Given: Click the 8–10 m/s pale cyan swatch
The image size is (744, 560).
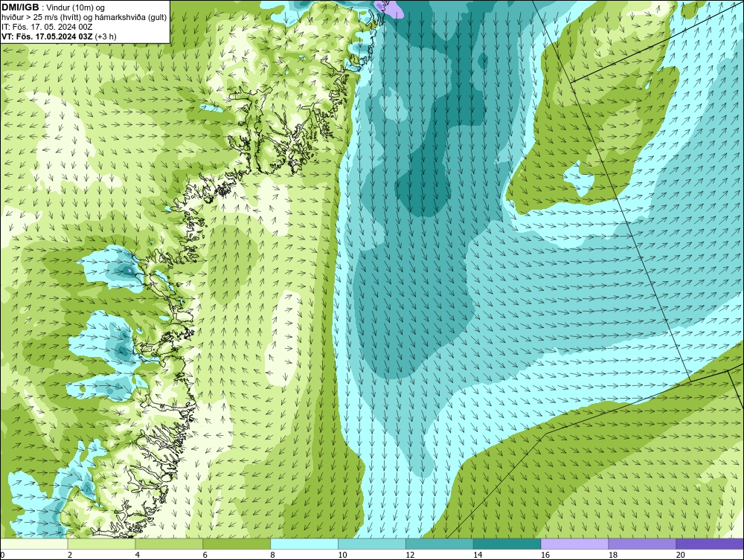Looking at the screenshot, I should point(304,544).
